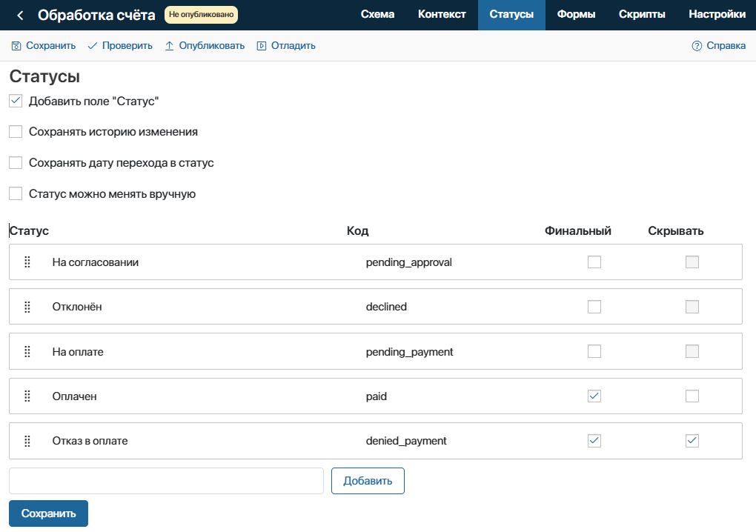The width and height of the screenshot is (756, 532).
Task: Enable Сохранять дату перехода в статус
Action: point(16,162)
